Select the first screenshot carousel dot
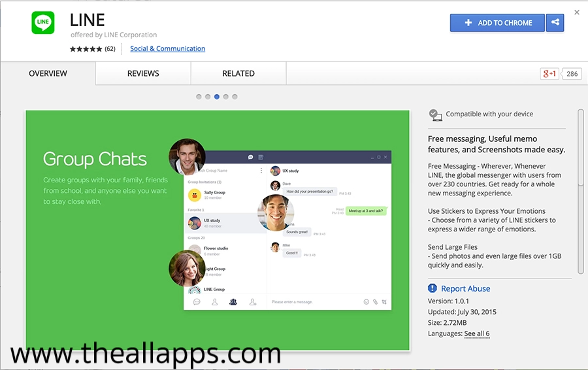This screenshot has width=588, height=370. [x=199, y=97]
